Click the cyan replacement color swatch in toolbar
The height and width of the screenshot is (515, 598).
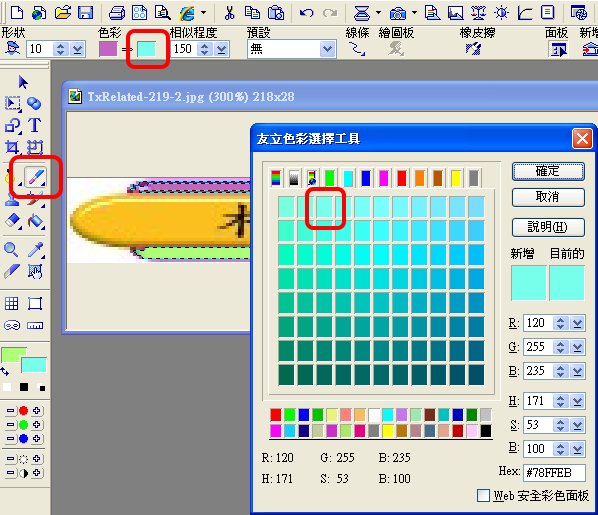pos(146,49)
